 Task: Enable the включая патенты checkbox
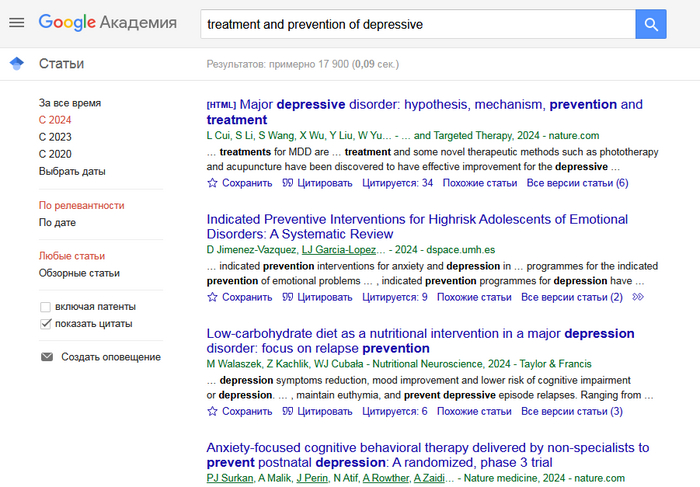click(45, 307)
